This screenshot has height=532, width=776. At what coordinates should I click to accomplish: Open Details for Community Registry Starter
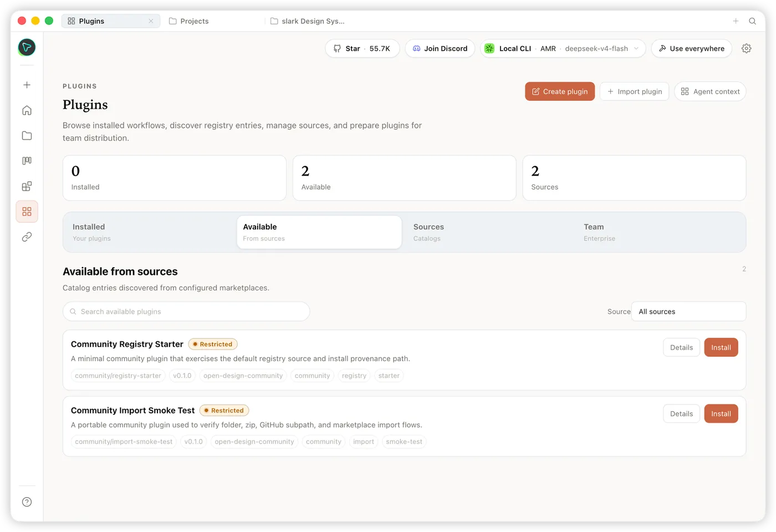pyautogui.click(x=681, y=347)
